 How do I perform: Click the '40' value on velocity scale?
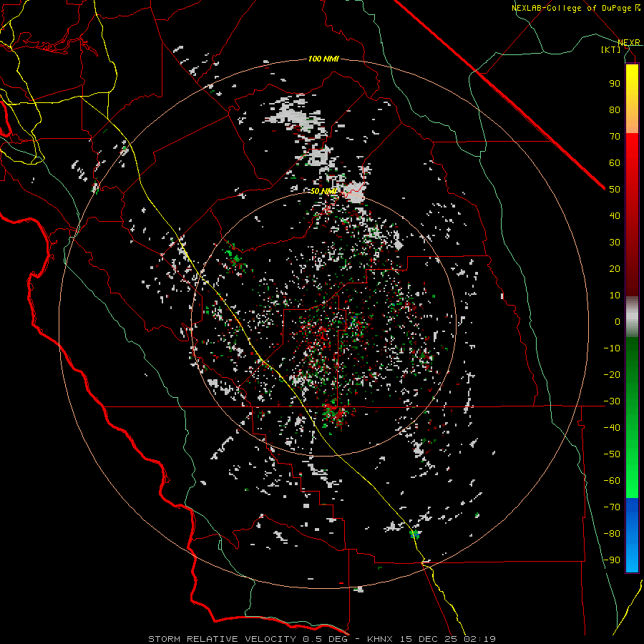(x=615, y=216)
